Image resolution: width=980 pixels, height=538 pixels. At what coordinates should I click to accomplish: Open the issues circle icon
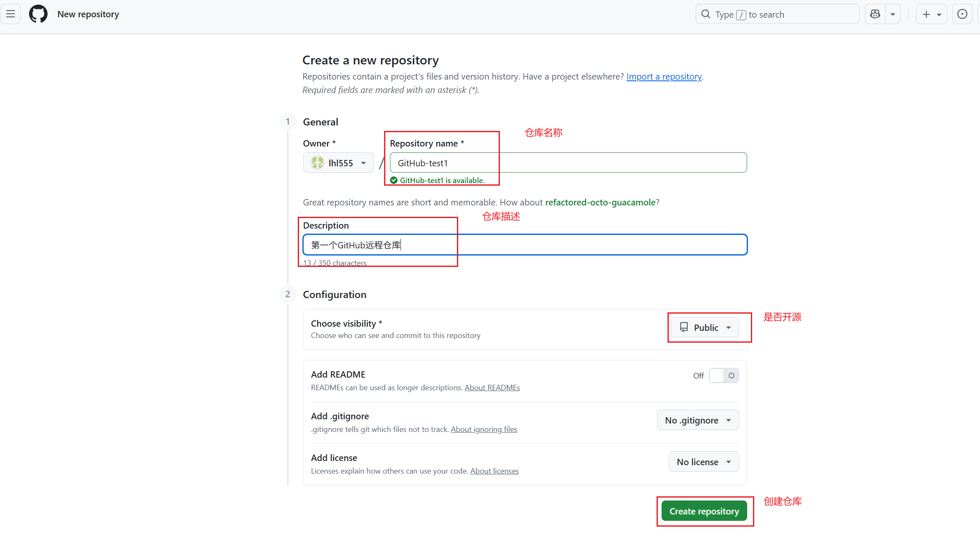point(962,14)
